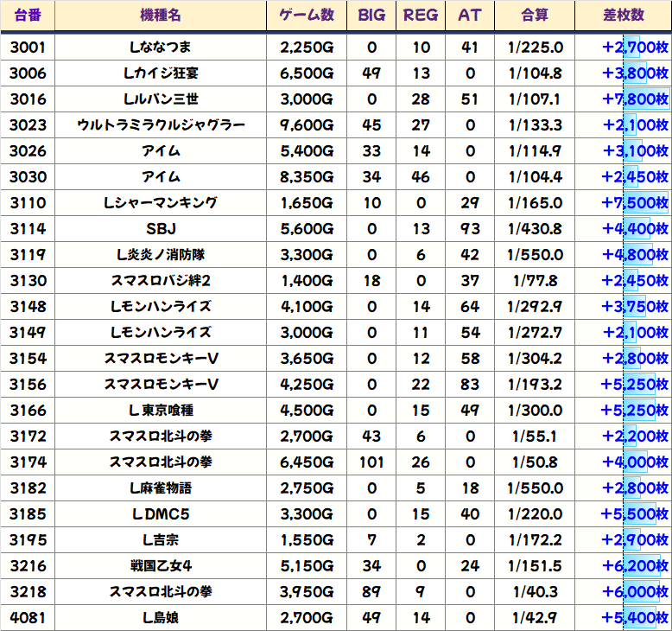Click the +4,000枚 difference value
The image size is (672, 631).
[635, 462]
